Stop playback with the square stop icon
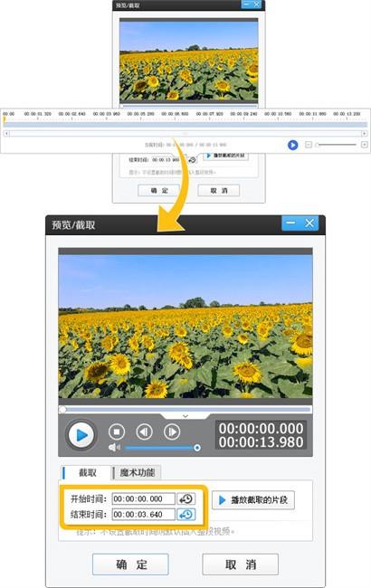The height and width of the screenshot is (588, 371). (x=117, y=432)
